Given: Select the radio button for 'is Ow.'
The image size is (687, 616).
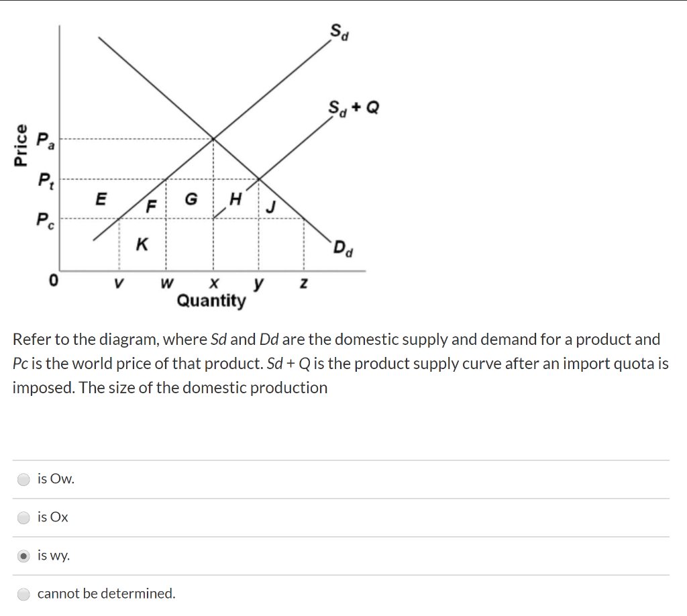Looking at the screenshot, I should (23, 478).
